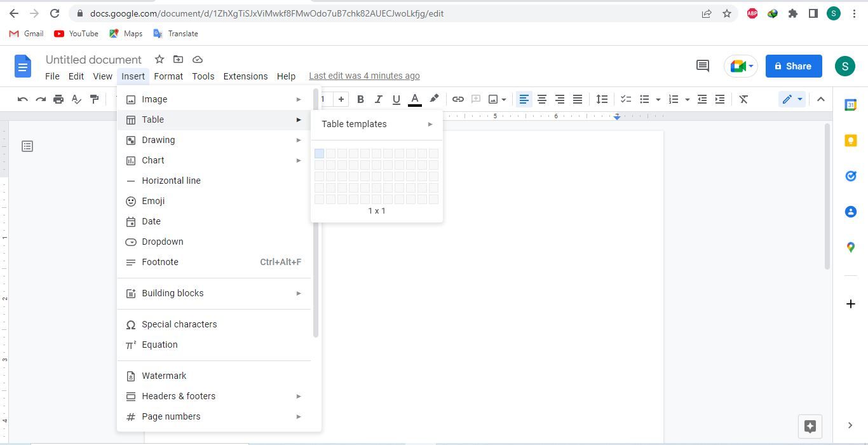Open the 'Last edit was 4 minutes ago' link

(x=364, y=76)
